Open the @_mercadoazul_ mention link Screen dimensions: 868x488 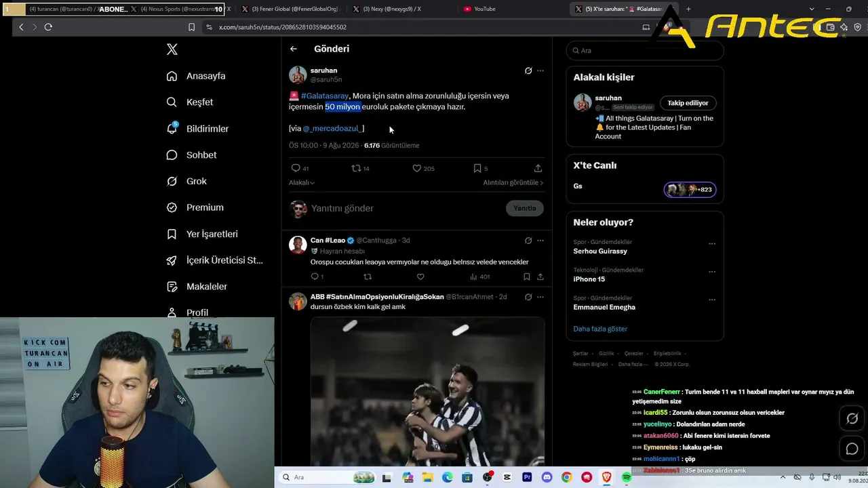point(333,129)
